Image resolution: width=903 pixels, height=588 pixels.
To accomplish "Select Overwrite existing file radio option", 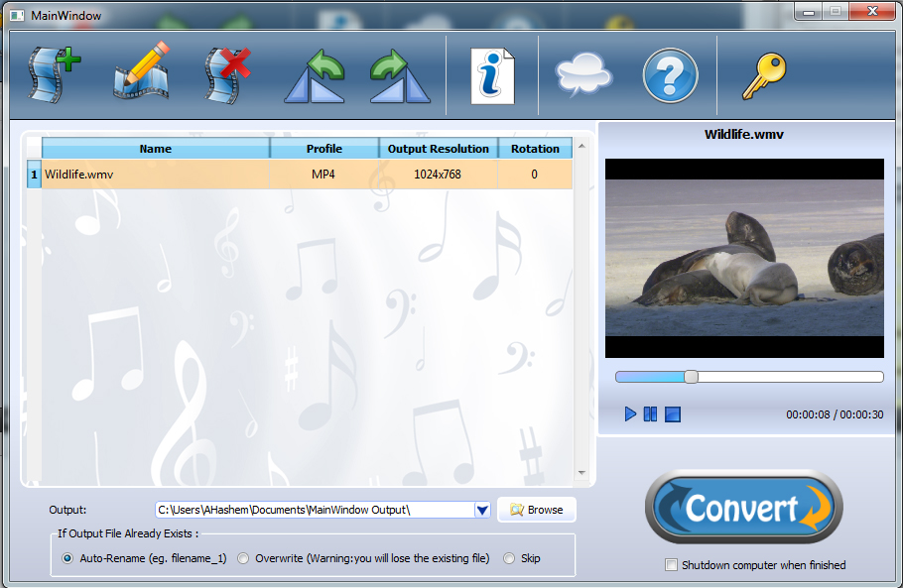I will pos(243,558).
